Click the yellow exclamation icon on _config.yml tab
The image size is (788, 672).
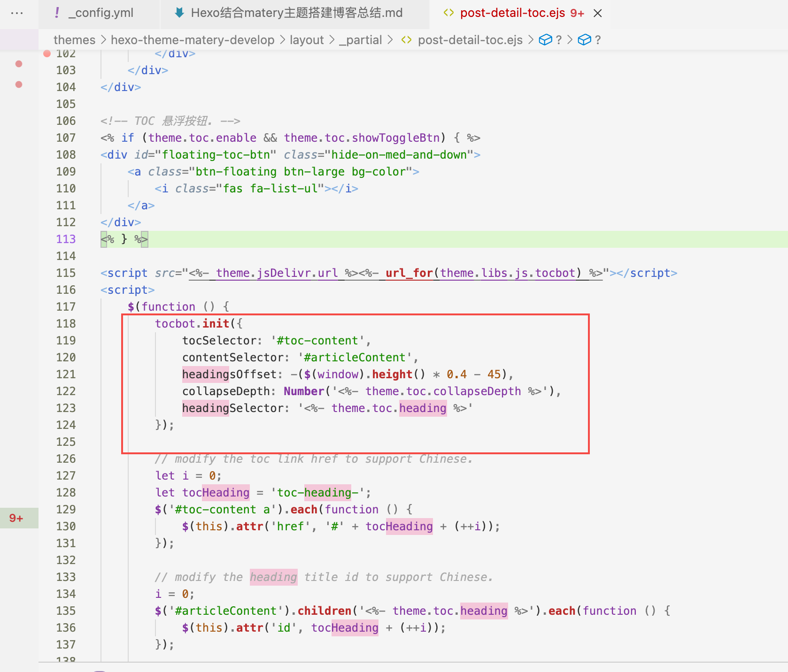(x=57, y=13)
